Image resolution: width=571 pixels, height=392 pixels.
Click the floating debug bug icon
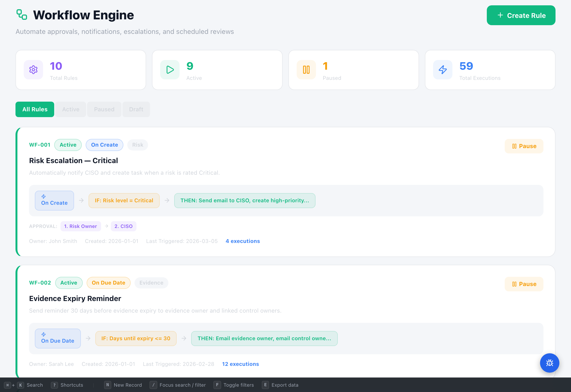[550, 363]
